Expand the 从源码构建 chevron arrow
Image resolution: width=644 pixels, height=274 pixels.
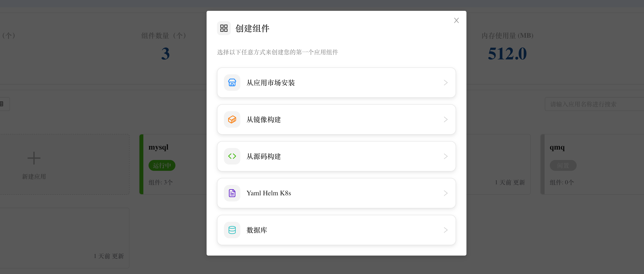click(x=445, y=156)
